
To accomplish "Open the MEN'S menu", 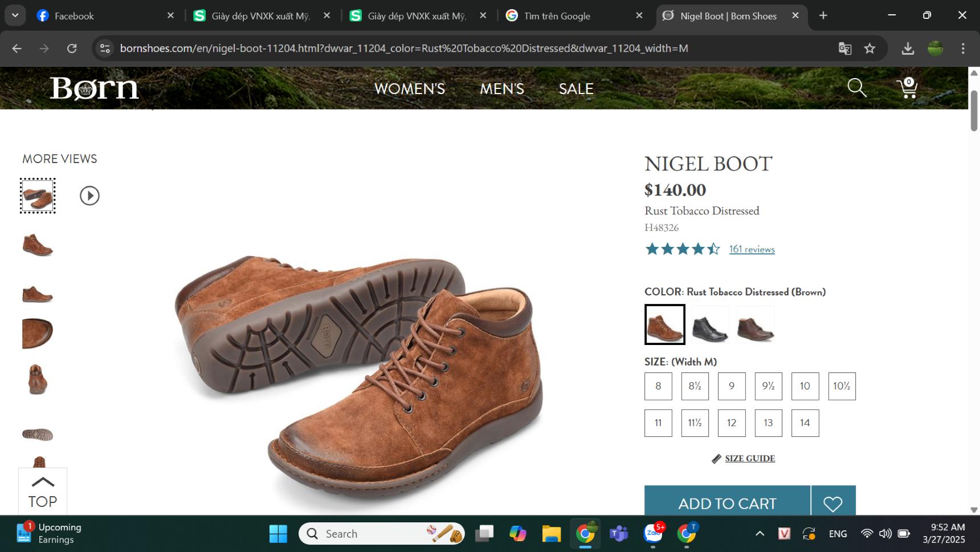I will (502, 89).
